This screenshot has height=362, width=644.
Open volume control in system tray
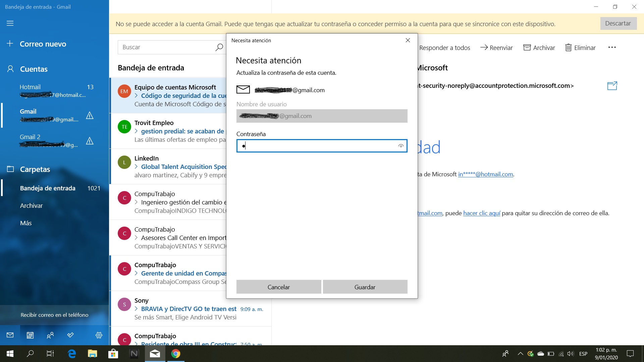pyautogui.click(x=571, y=354)
